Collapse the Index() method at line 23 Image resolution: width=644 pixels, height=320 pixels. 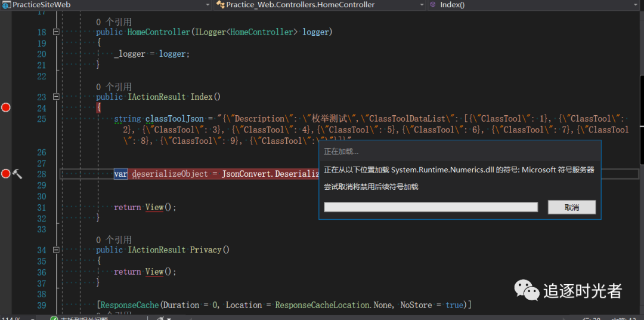coord(56,97)
